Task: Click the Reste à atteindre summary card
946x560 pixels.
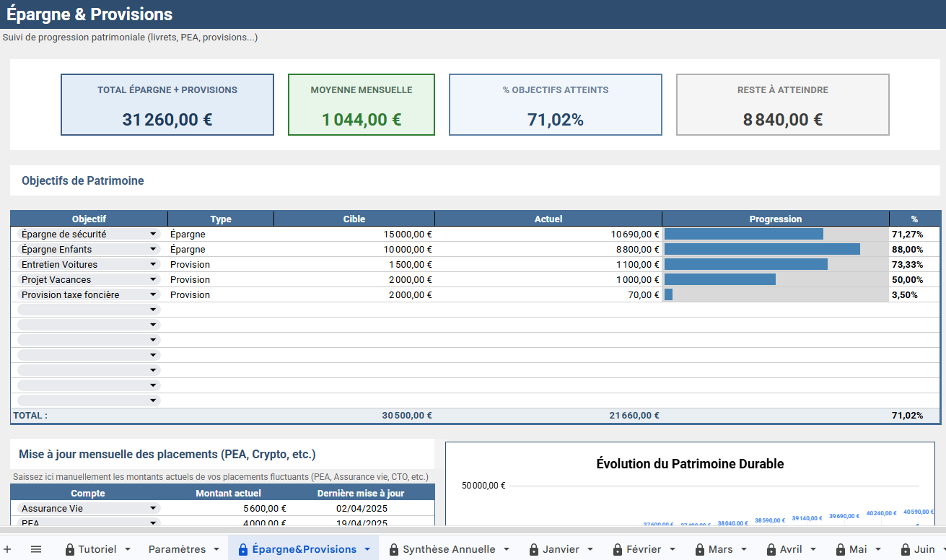Action: (782, 105)
